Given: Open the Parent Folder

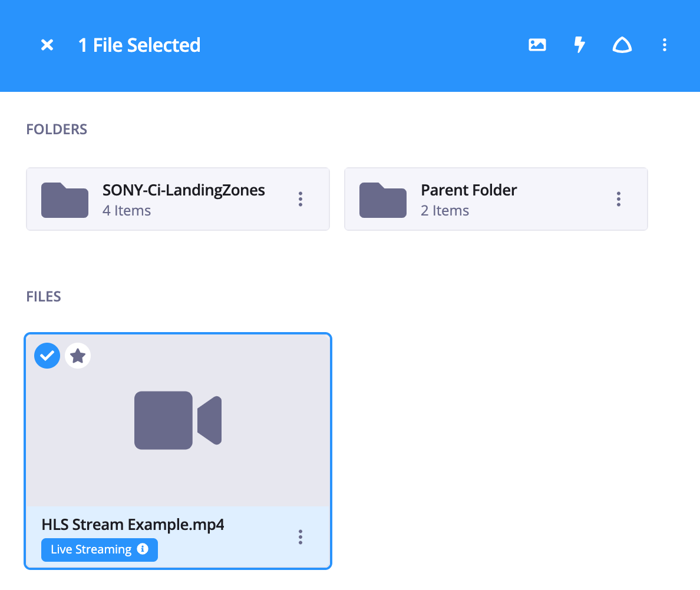Looking at the screenshot, I should 496,199.
